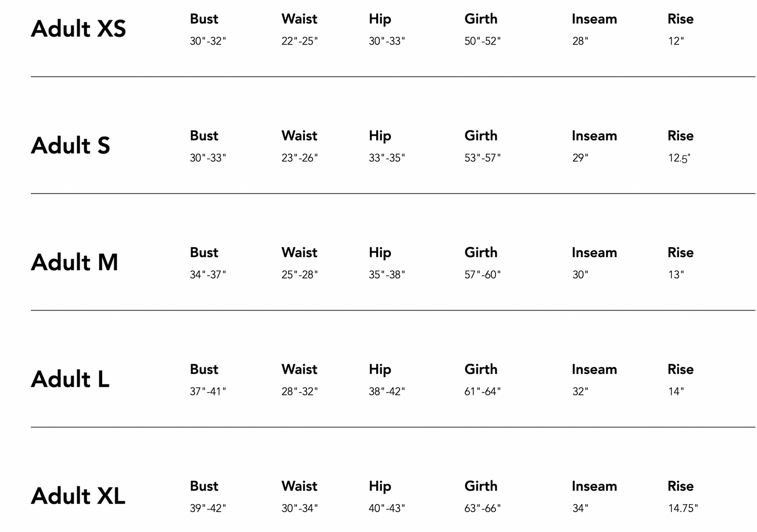This screenshot has height=532, width=757.
Task: Click the Girth label in Adult M row
Action: tap(480, 252)
